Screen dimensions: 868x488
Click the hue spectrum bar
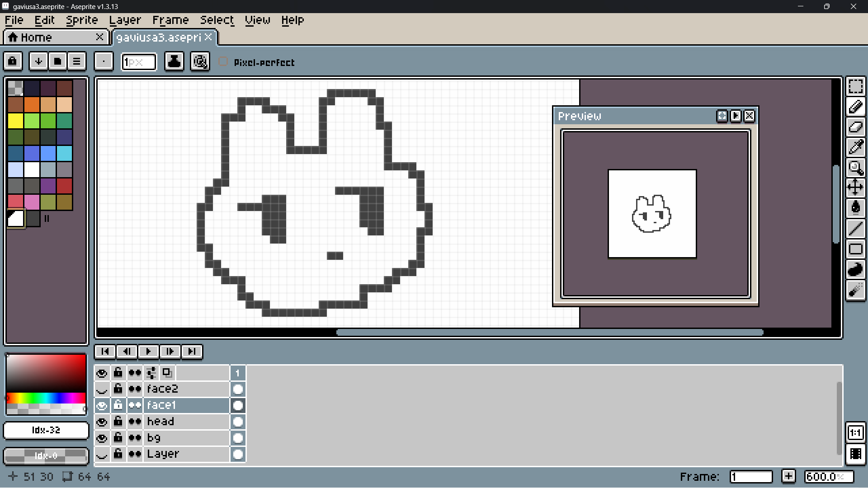click(x=46, y=398)
